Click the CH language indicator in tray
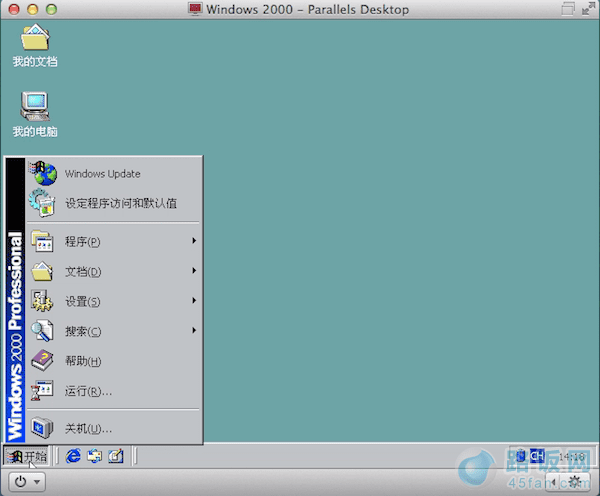This screenshot has width=600, height=496. (x=537, y=456)
